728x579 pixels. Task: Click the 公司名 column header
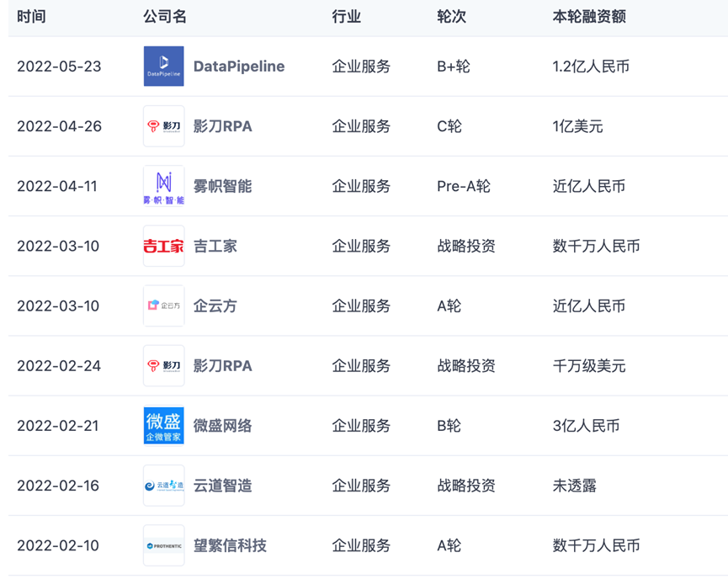tap(165, 17)
